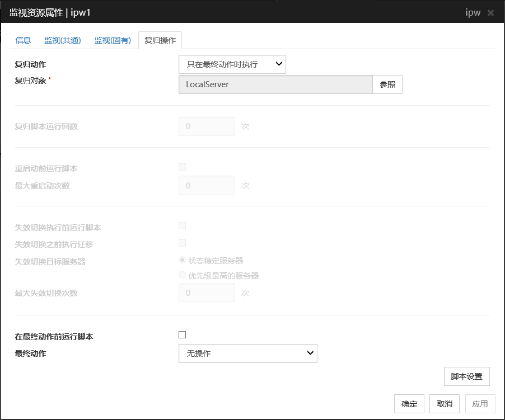Image resolution: width=505 pixels, height=420 pixels.
Task: Click the 最大重启动次数 input field
Action: [x=207, y=186]
